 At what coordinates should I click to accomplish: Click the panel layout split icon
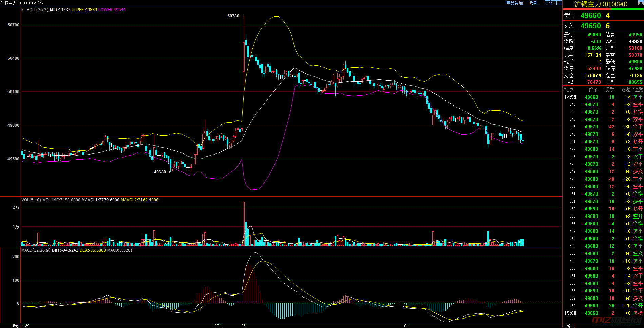point(559,3)
